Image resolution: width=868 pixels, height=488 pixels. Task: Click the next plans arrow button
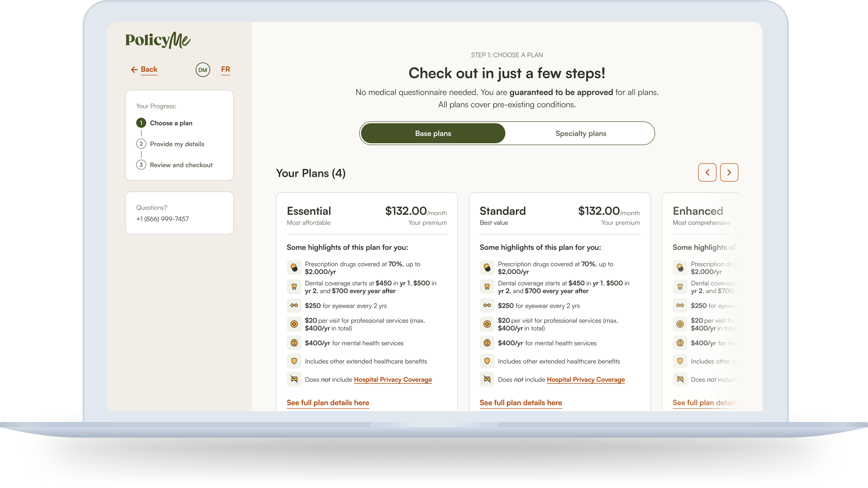coord(729,172)
